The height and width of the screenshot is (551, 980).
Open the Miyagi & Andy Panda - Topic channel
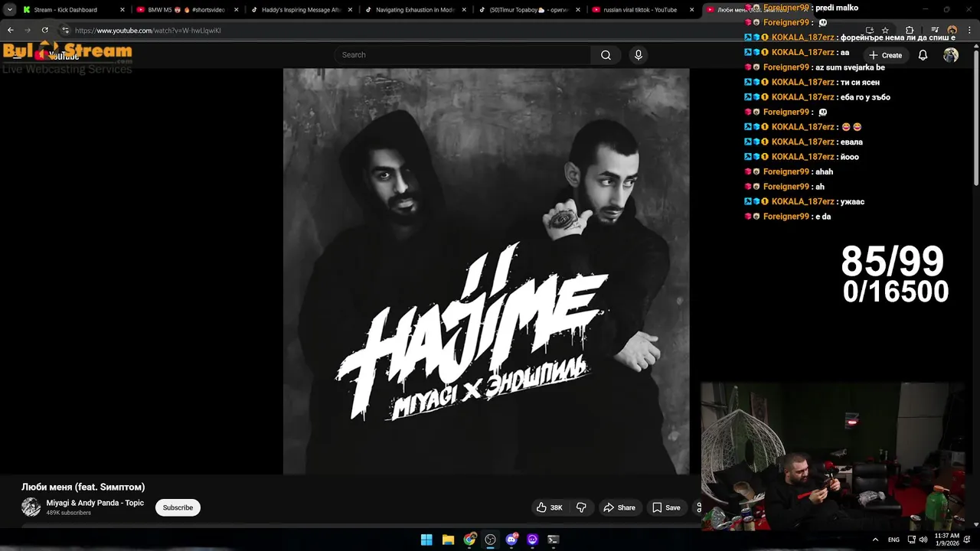point(95,503)
